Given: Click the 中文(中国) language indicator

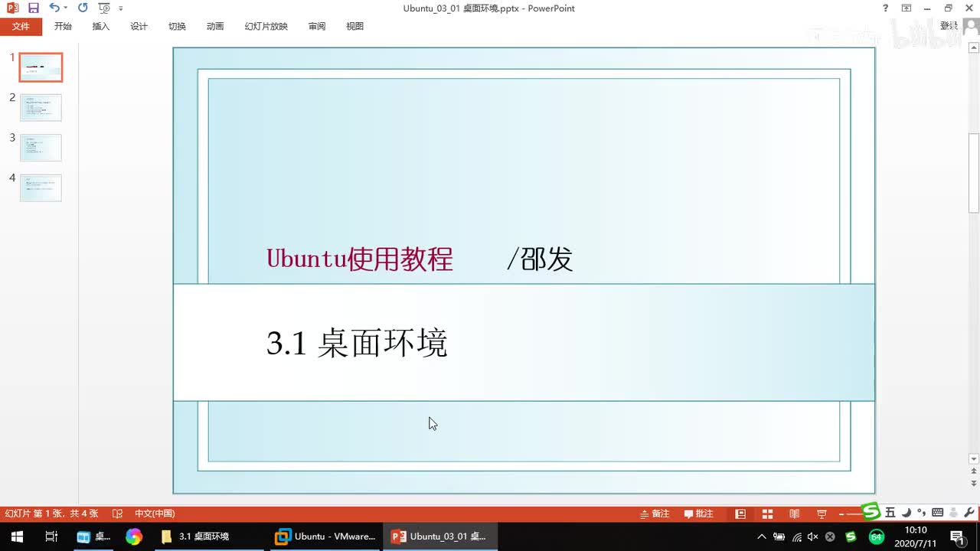Looking at the screenshot, I should [x=155, y=514].
